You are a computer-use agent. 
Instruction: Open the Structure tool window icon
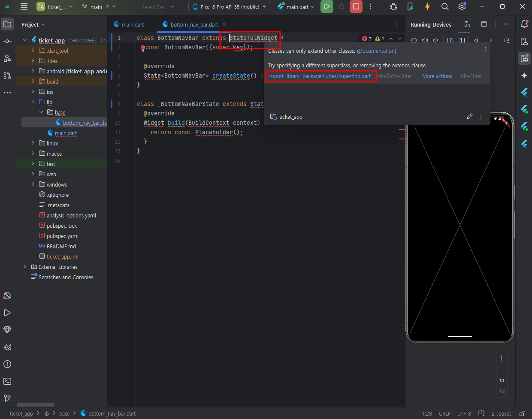coord(7,58)
